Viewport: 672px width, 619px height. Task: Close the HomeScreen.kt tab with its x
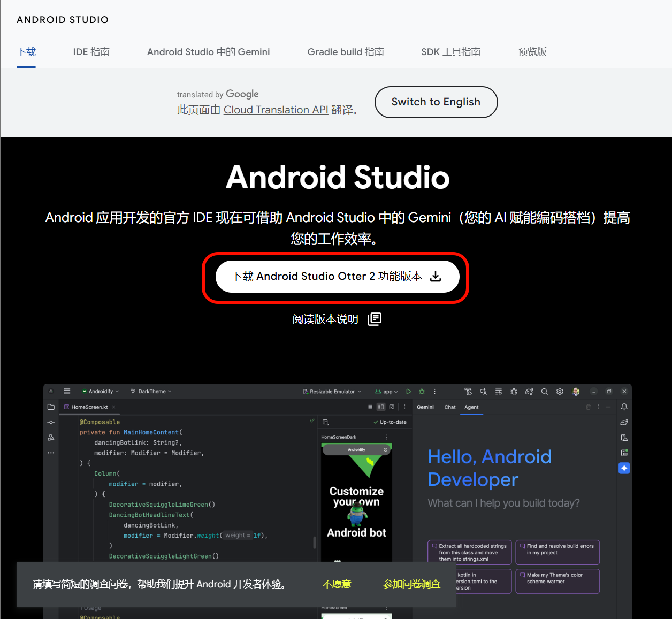pos(114,407)
